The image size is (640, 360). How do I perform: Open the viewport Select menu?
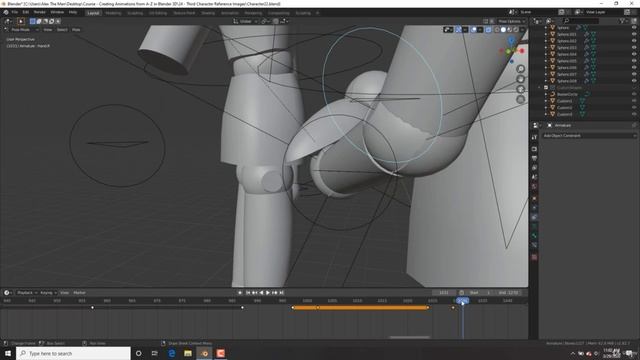pos(62,30)
